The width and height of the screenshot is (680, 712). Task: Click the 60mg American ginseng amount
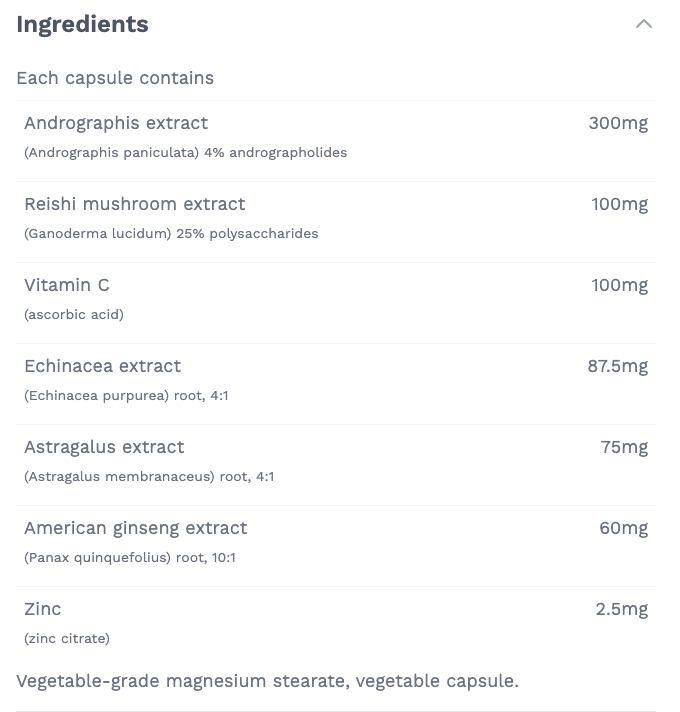tap(623, 528)
